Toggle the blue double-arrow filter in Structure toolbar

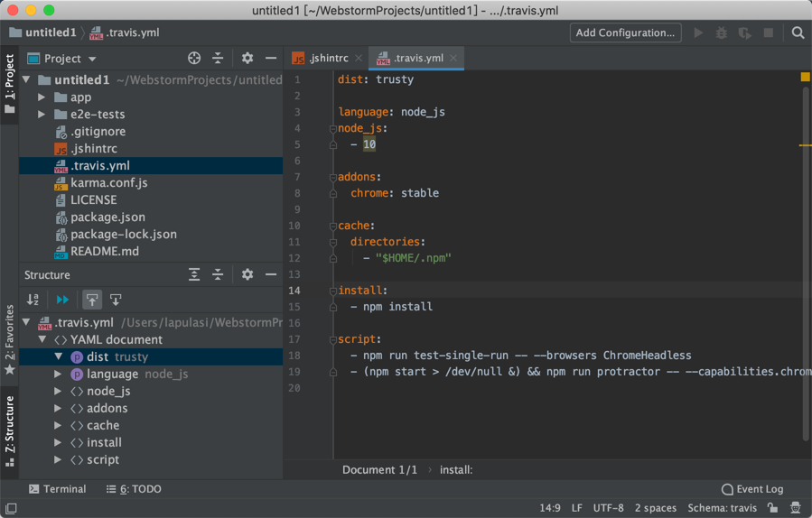[x=62, y=300]
